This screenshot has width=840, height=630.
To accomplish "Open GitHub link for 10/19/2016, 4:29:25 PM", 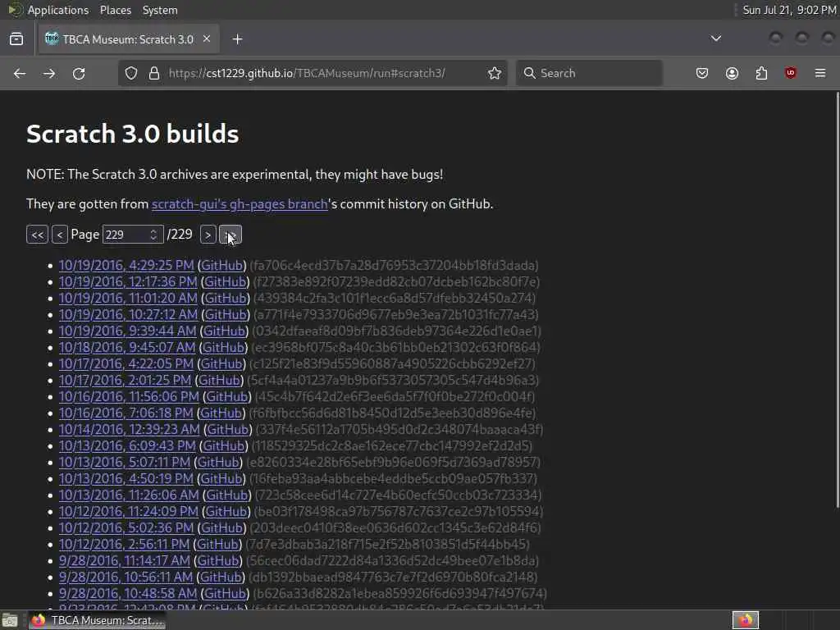I will [x=221, y=265].
